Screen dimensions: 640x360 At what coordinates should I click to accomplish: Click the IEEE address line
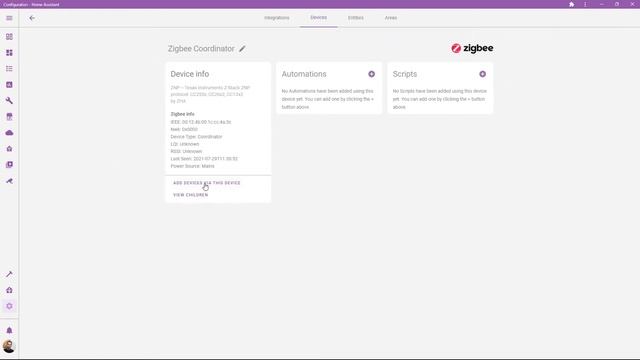(201, 122)
